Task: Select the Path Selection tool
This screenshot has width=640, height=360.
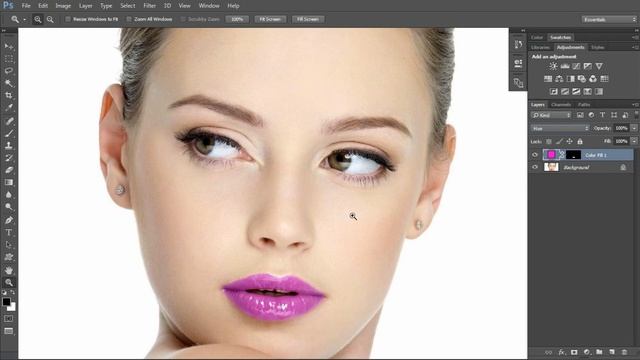Action: 9,245
